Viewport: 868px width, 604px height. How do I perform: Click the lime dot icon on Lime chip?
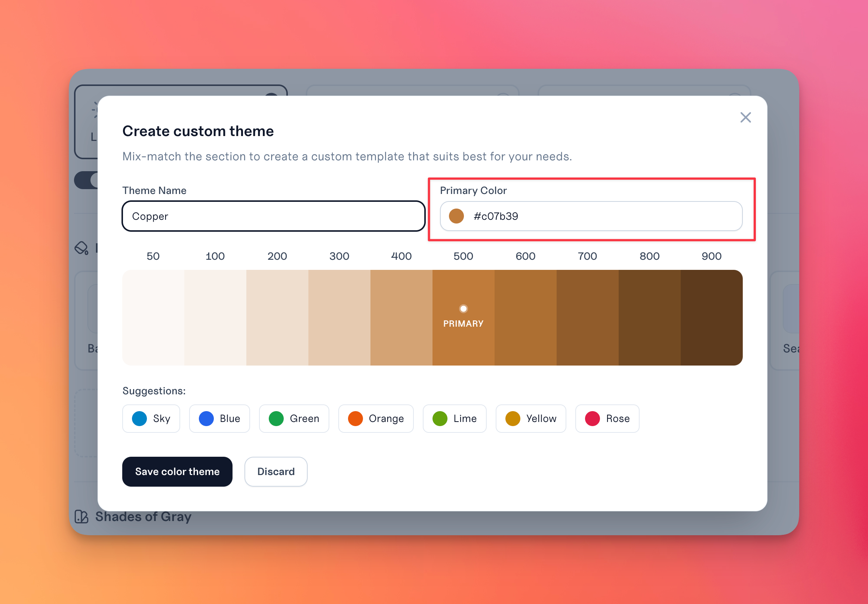[x=440, y=418]
